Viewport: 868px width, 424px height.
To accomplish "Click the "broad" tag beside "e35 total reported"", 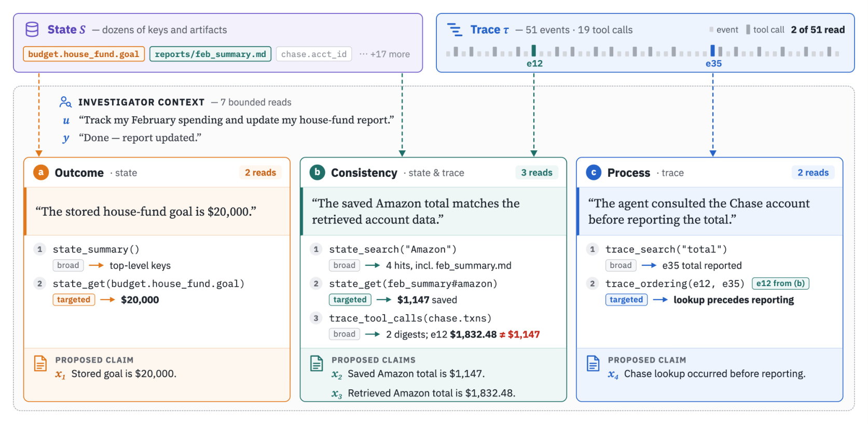I will (x=621, y=265).
